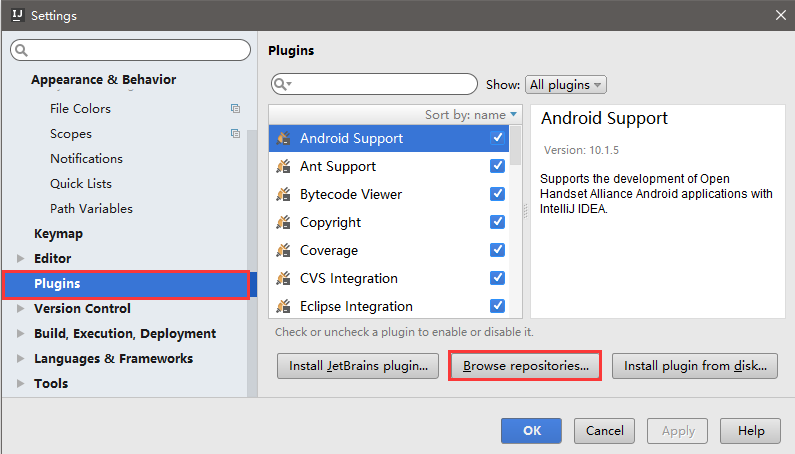Focus the plugins search field
Viewport: 795px width, 454px height.
click(x=374, y=84)
